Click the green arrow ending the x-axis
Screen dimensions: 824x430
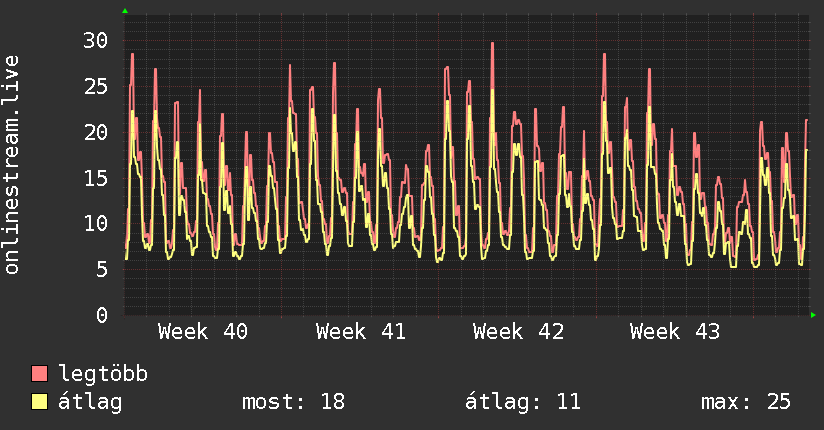point(813,315)
